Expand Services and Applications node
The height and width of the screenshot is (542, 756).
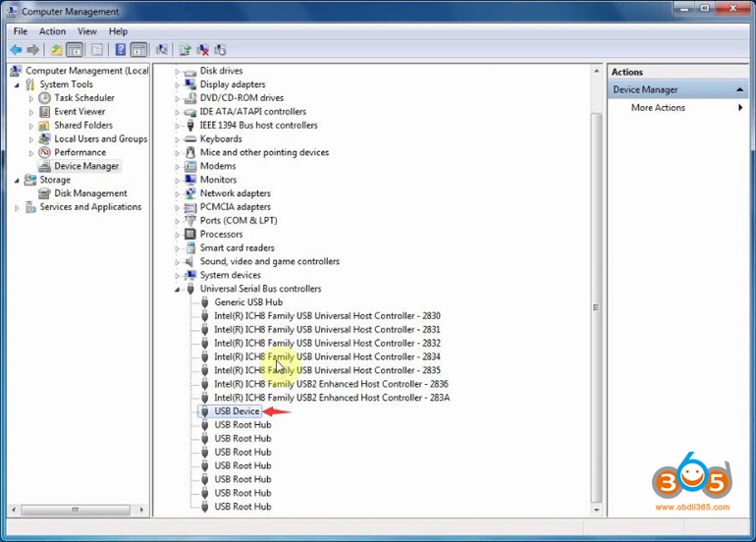click(17, 207)
